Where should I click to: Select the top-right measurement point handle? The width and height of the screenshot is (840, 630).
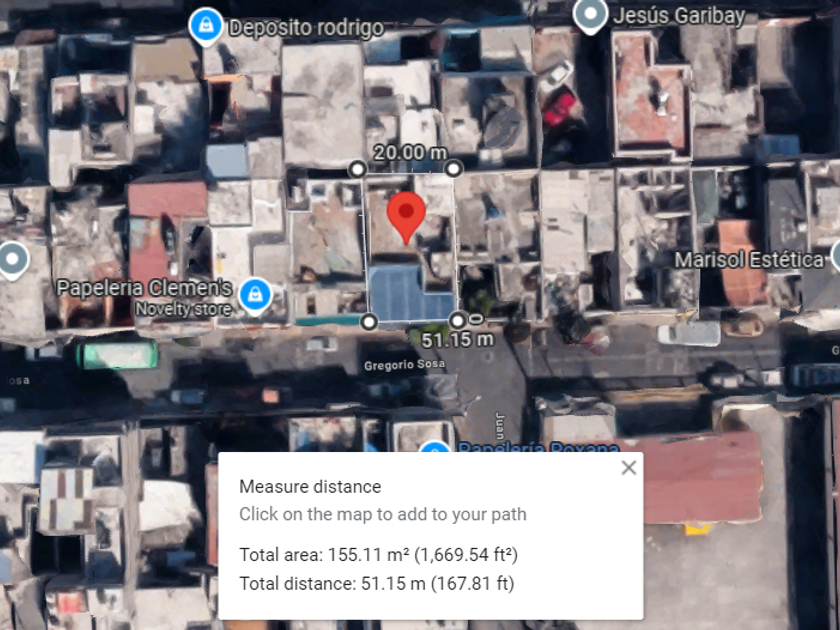(453, 169)
